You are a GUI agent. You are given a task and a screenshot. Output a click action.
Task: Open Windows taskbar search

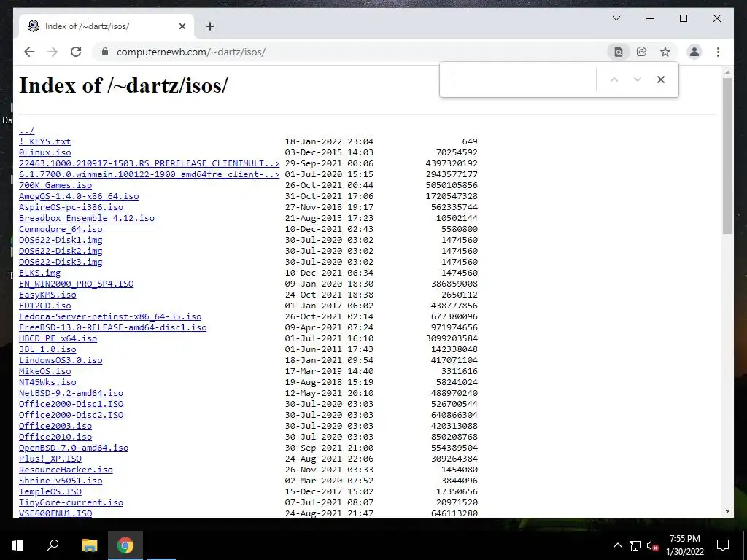click(x=53, y=545)
